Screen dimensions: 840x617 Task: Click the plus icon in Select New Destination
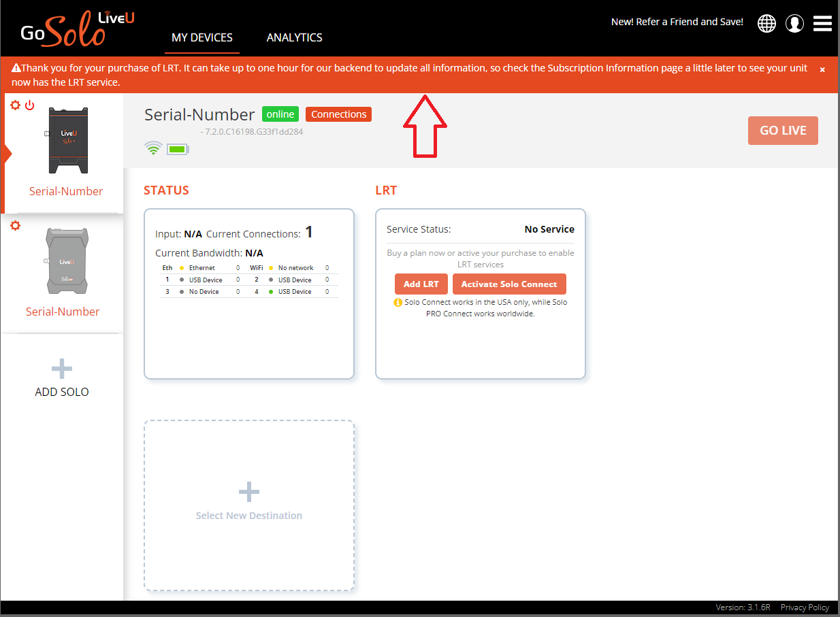click(x=248, y=491)
